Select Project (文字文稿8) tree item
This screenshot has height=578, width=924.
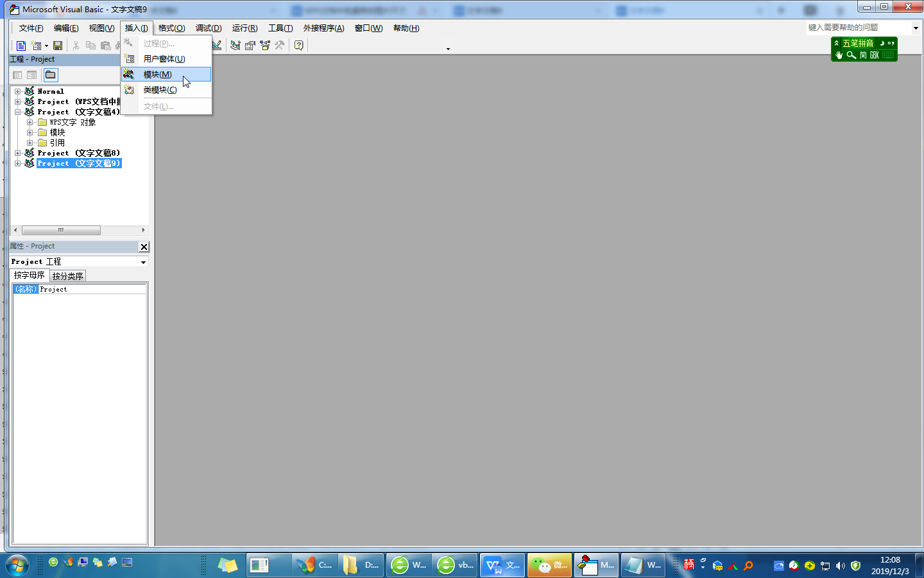click(78, 153)
